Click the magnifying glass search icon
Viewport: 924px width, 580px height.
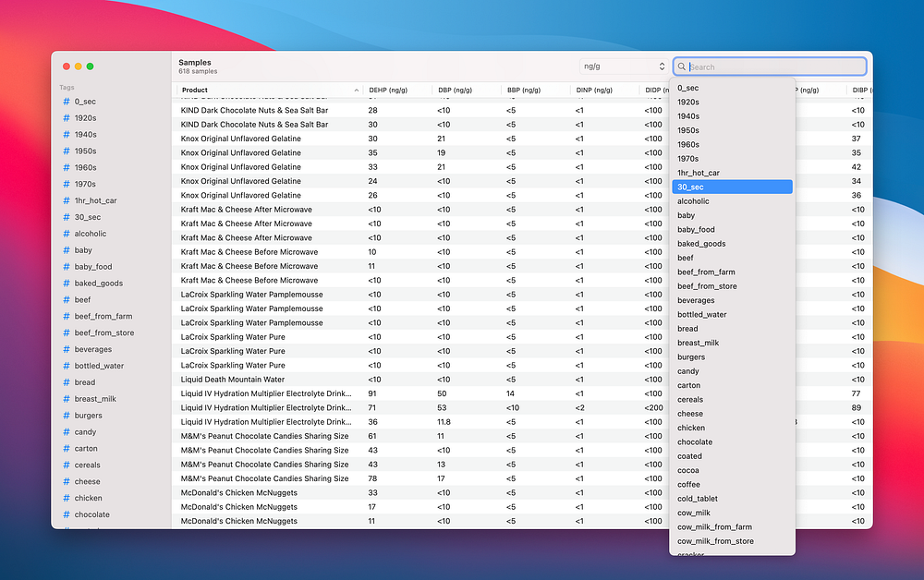(682, 66)
